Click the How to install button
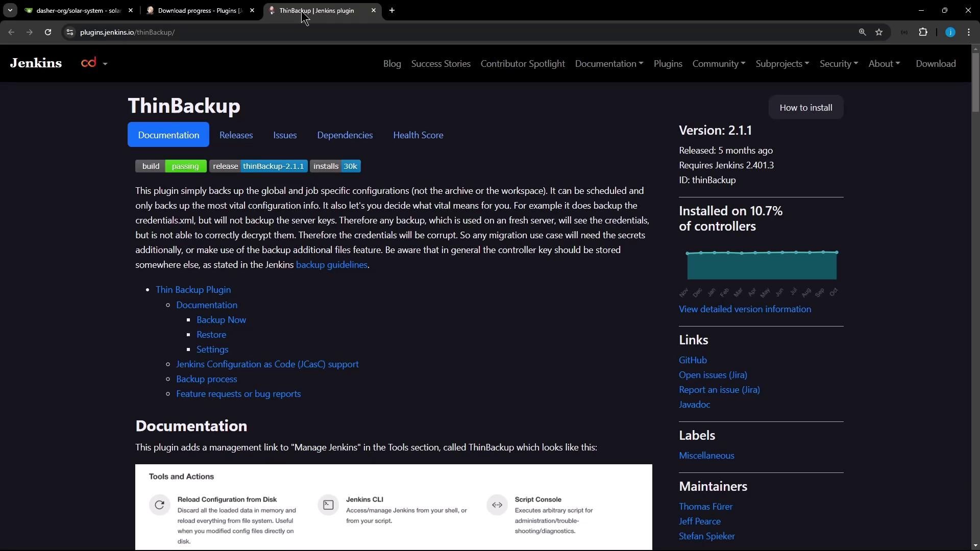Viewport: 980px width, 551px height. click(805, 108)
